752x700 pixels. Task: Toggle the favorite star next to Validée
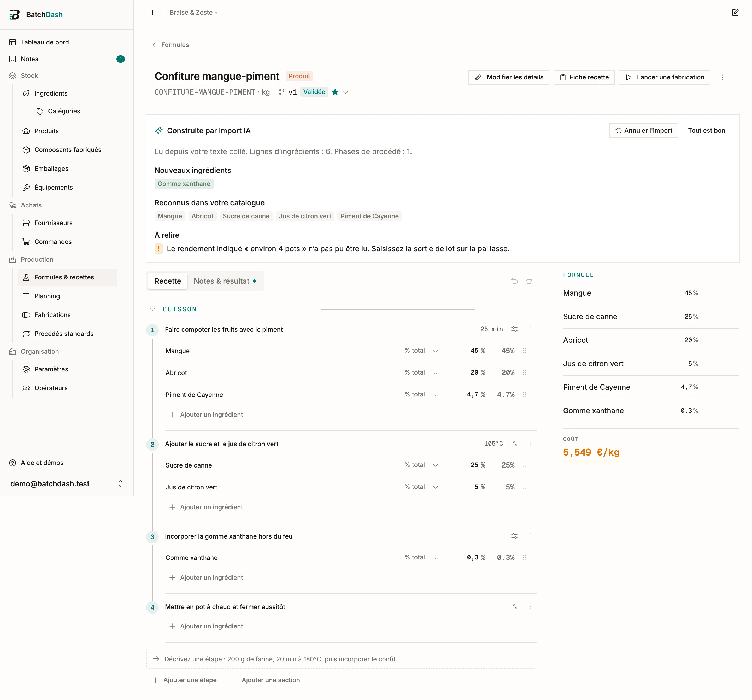pyautogui.click(x=335, y=92)
